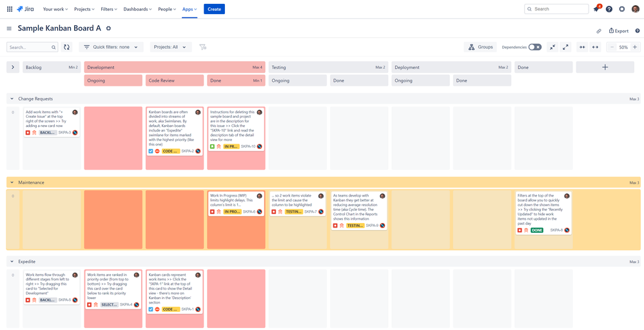This screenshot has width=644, height=330.
Task: Click the Create button
Action: [215, 9]
